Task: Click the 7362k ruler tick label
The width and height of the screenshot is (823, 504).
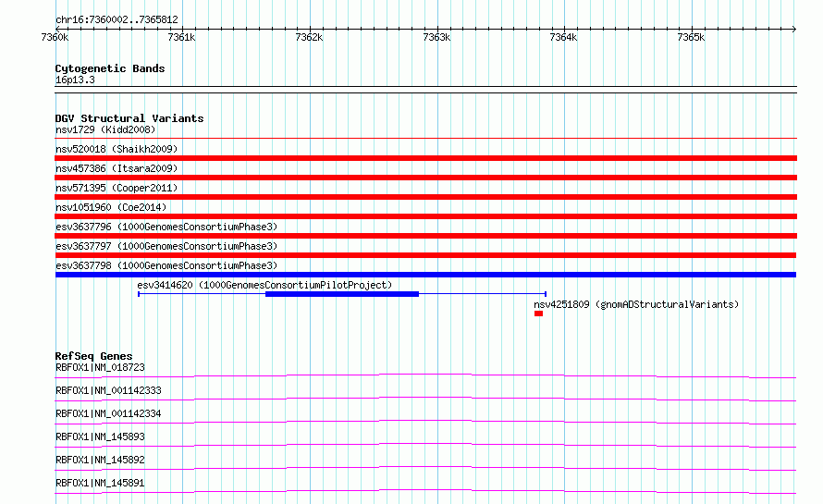Action: click(309, 37)
